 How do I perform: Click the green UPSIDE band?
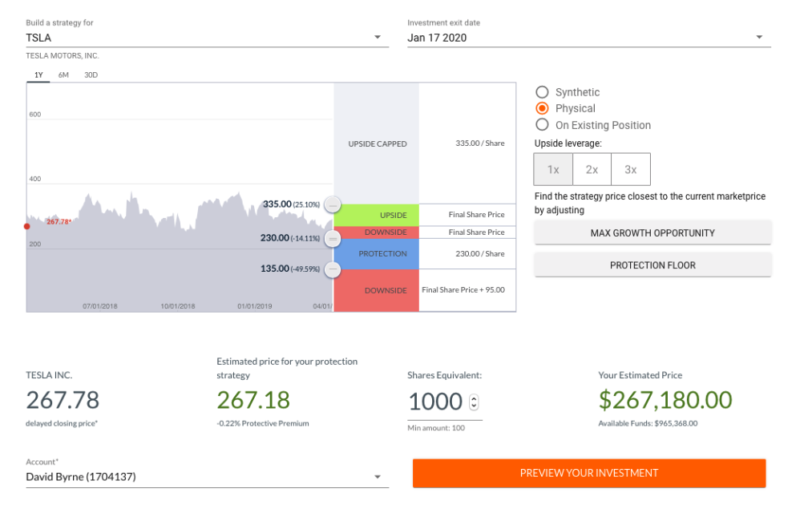click(377, 215)
